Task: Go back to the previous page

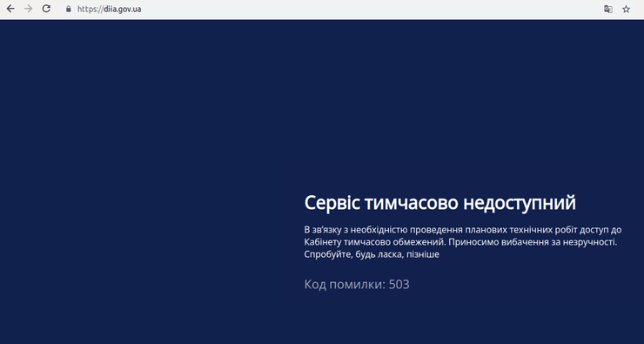Action: [x=10, y=9]
